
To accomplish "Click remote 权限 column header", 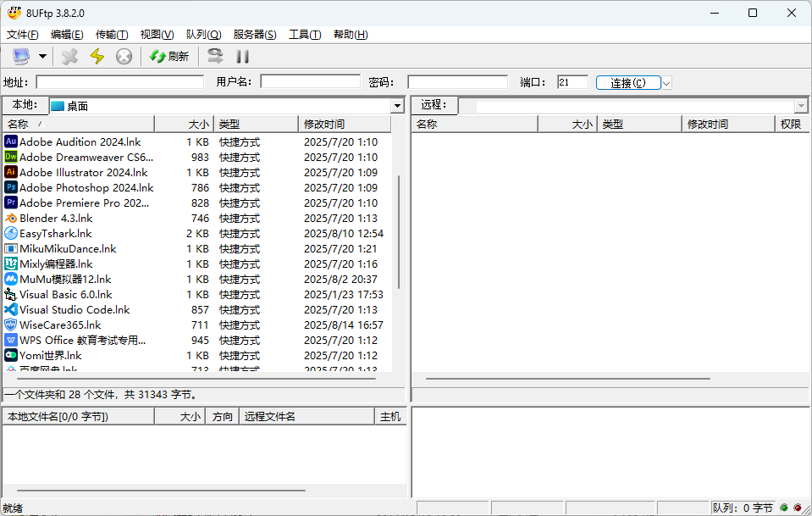I will click(791, 125).
